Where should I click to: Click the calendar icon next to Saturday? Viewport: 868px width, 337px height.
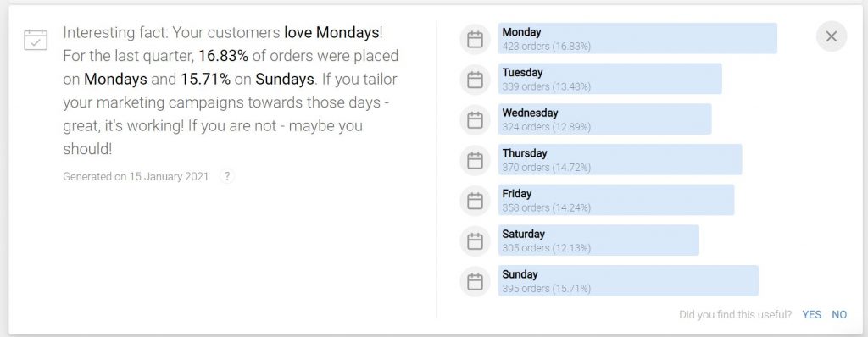point(475,241)
